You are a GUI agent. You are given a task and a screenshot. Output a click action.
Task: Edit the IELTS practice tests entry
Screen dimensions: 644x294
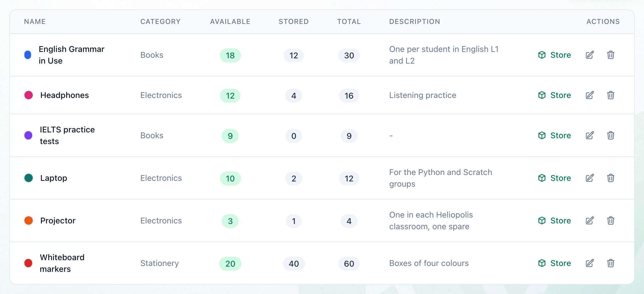coord(589,135)
